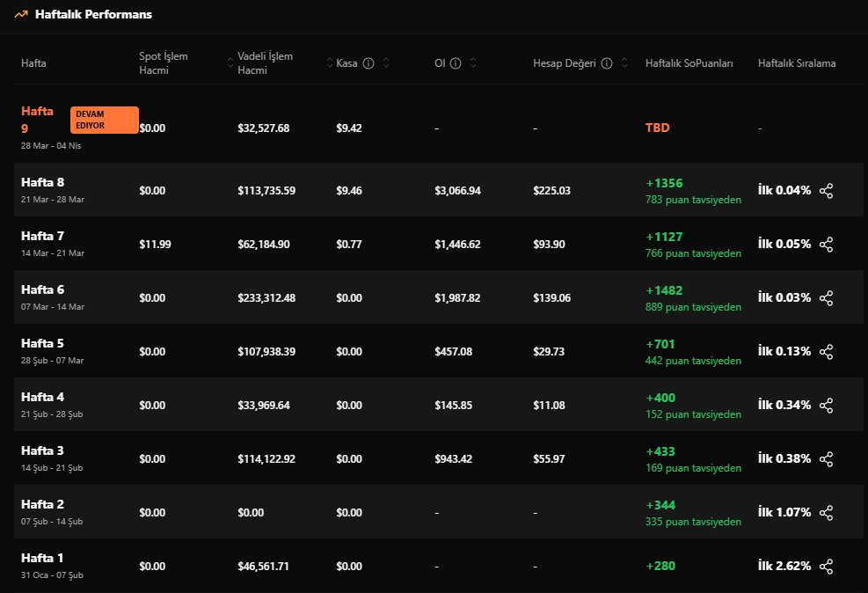The width and height of the screenshot is (868, 593).
Task: Click the TBD points value
Action: 658,128
